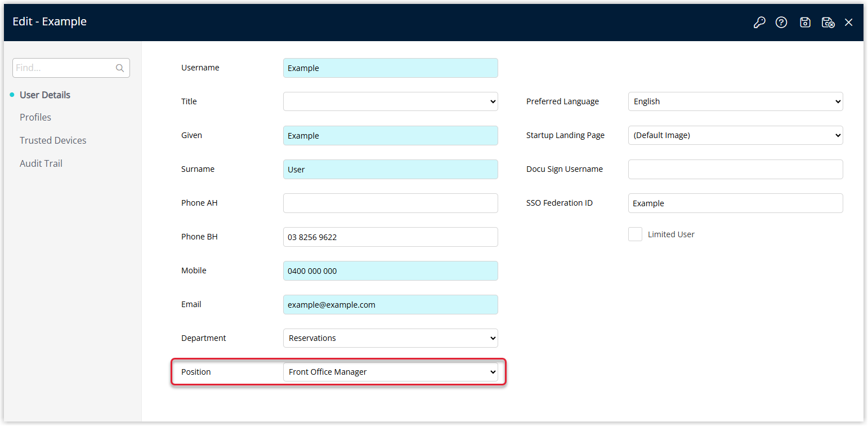Click the Phone AH field
868x426 pixels.
click(391, 203)
